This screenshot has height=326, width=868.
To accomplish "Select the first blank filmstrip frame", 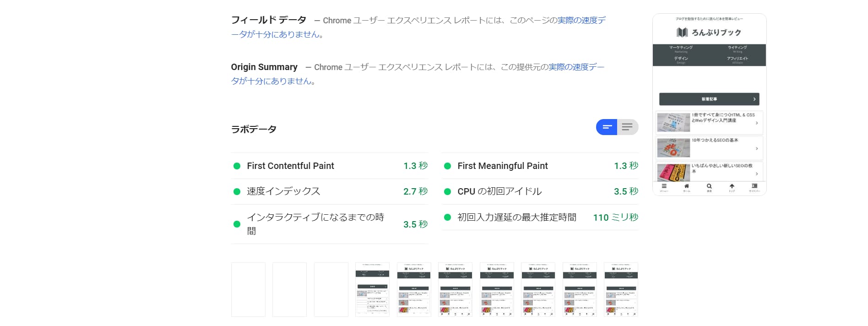I will [248, 289].
